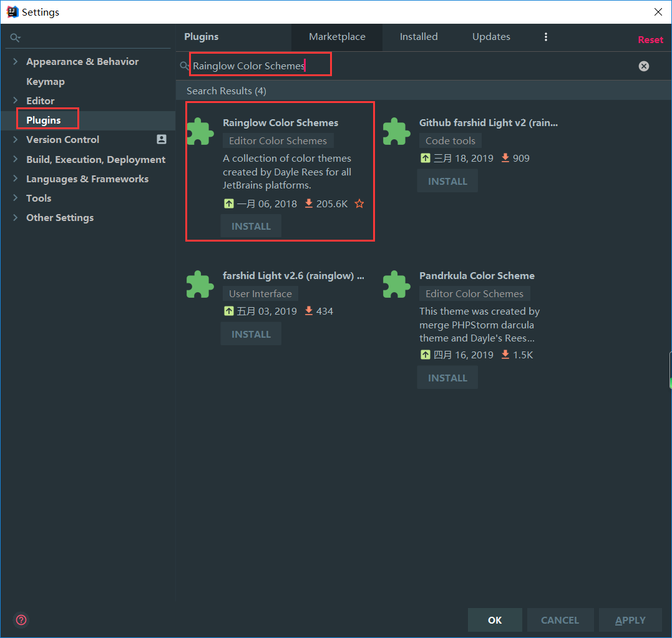Click the Reset link
672x638 pixels.
pyautogui.click(x=650, y=40)
